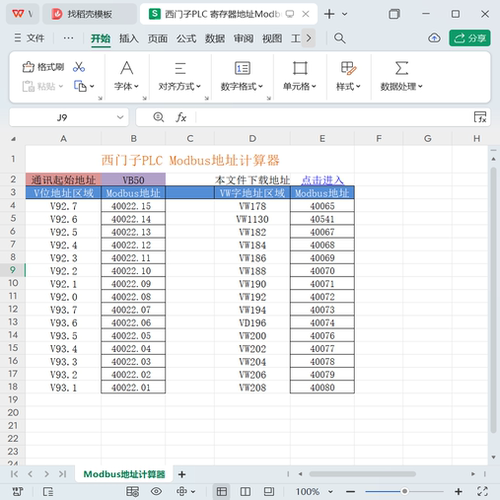500x500 pixels.
Task: Select cell containing VW1130
Action: (252, 219)
